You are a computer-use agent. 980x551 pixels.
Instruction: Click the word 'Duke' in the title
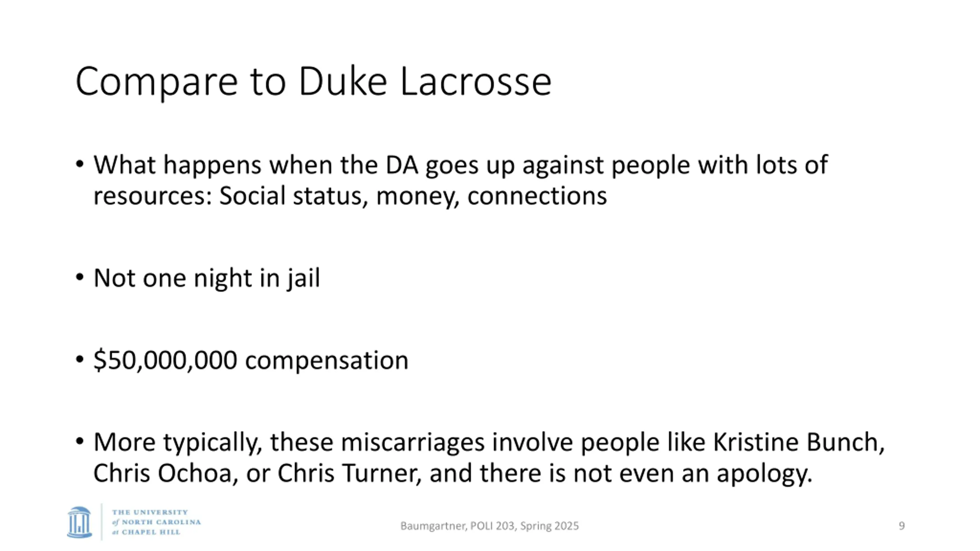343,81
